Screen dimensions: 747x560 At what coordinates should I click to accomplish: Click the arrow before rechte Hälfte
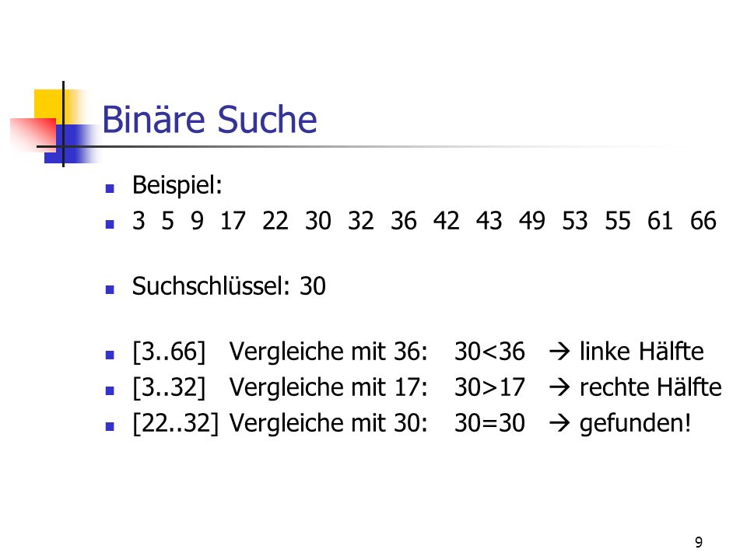click(x=559, y=387)
